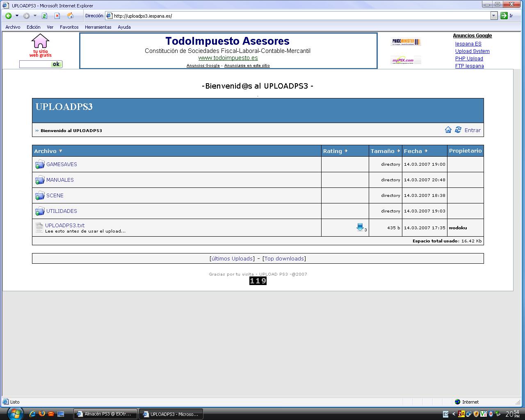This screenshot has height=420, width=525.
Task: Sort the file list by Tamaño column
Action: 385,151
